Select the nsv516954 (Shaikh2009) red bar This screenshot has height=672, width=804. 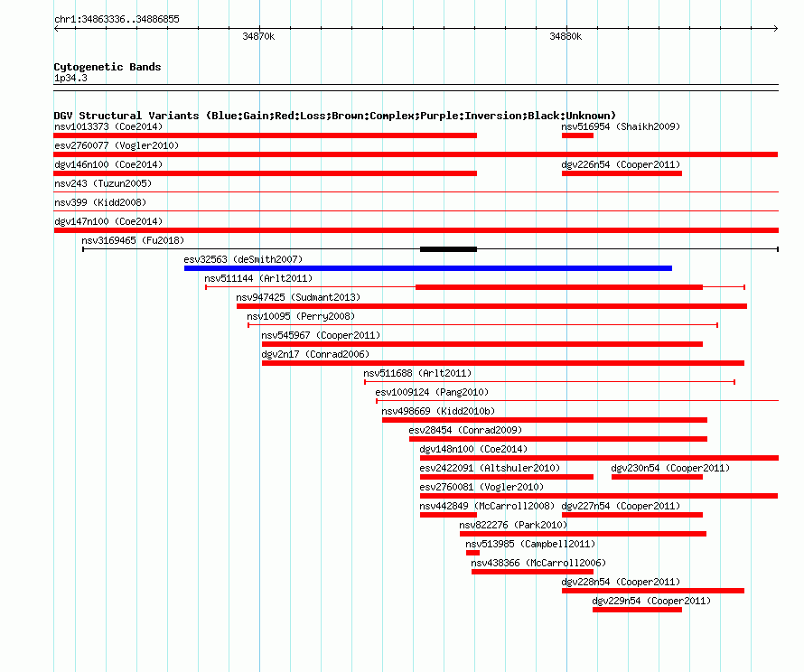tap(577, 135)
